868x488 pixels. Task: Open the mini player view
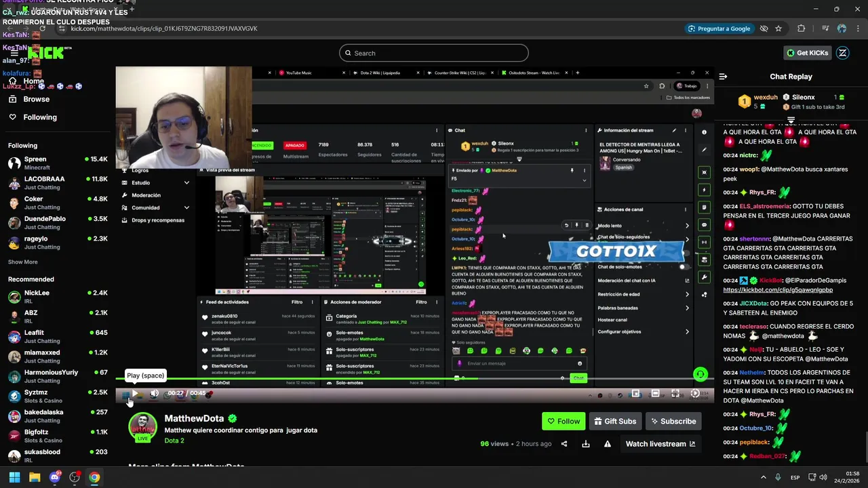(635, 393)
